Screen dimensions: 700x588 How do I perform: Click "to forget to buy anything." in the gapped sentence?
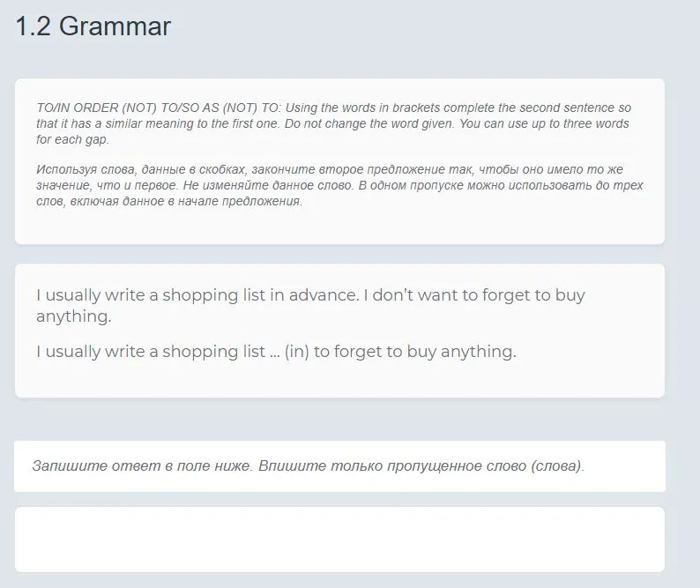click(x=414, y=352)
